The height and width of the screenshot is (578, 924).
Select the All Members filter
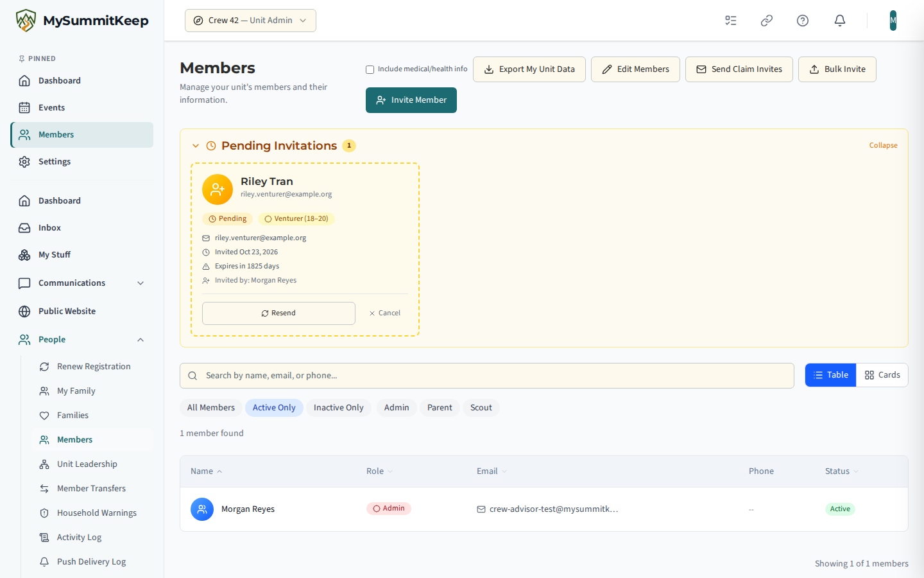click(211, 408)
